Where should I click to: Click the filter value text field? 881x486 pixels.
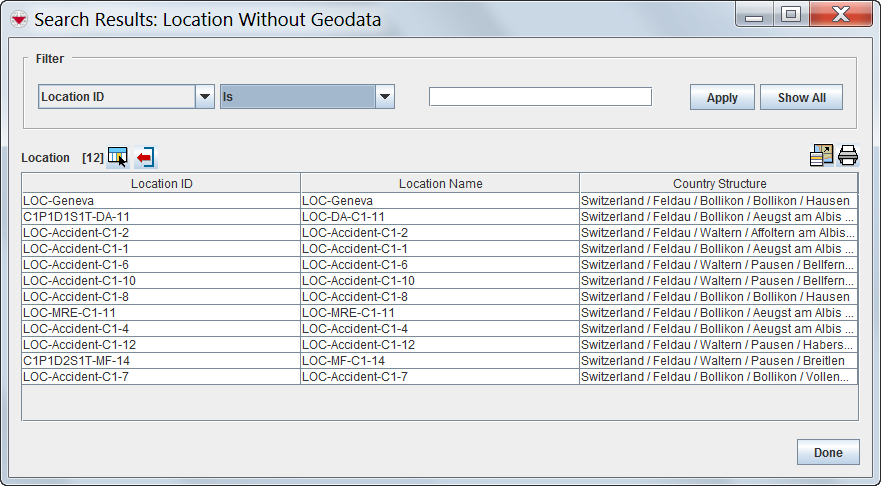(x=540, y=97)
